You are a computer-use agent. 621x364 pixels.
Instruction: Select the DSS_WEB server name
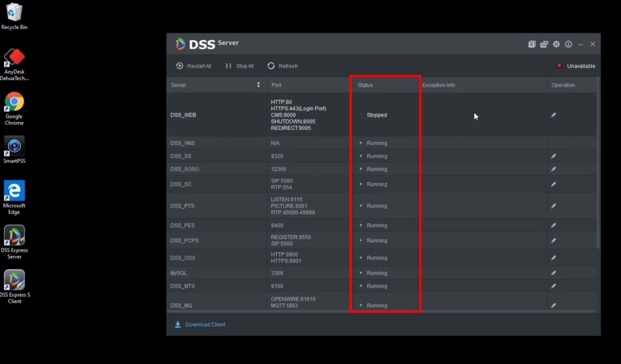183,115
